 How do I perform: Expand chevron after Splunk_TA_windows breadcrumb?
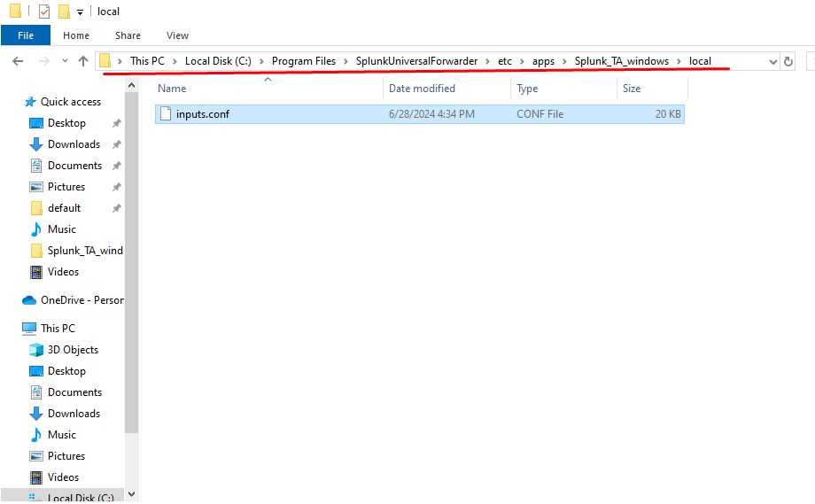[679, 61]
